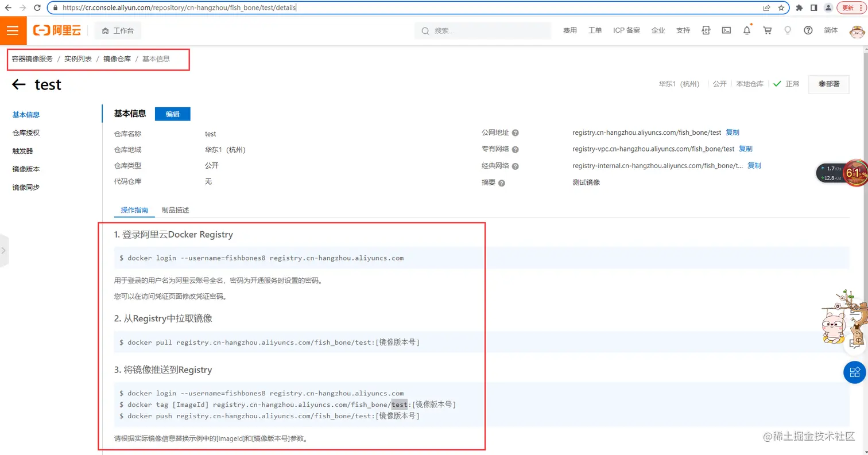Click the Aliyun logo
Viewport: 868px width, 455px height.
[x=57, y=30]
